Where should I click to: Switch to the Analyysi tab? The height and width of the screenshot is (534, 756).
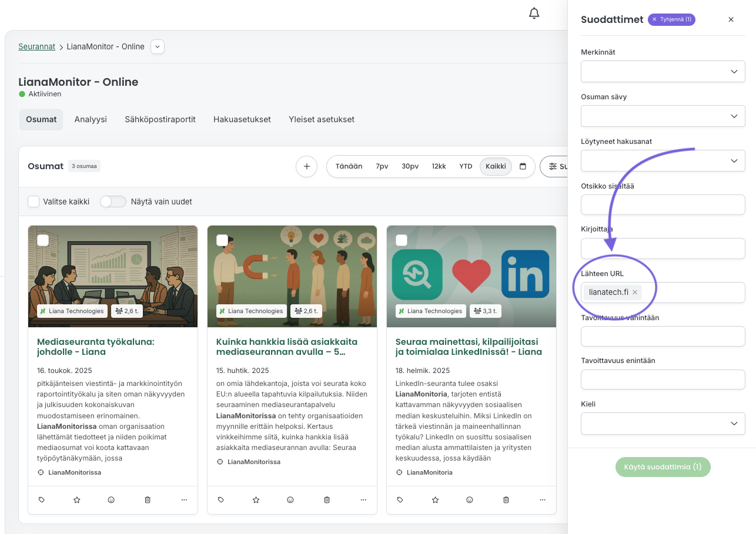click(x=91, y=119)
